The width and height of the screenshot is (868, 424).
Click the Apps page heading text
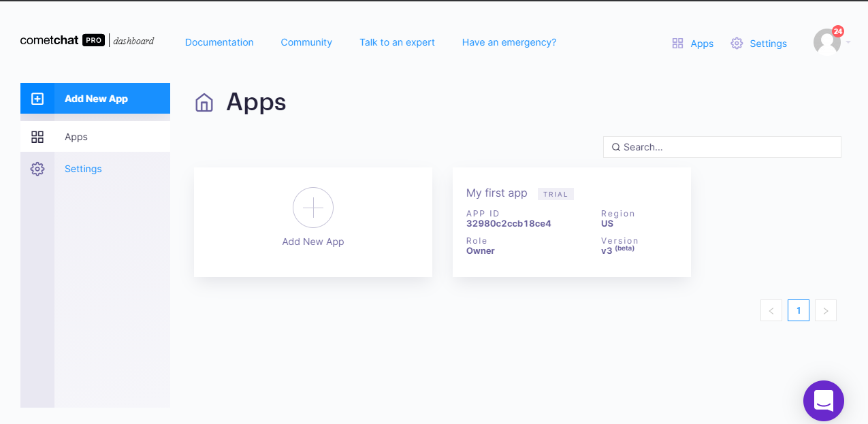[x=256, y=102]
